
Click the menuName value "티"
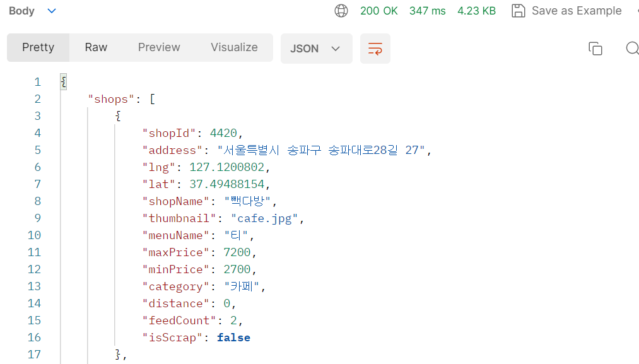point(236,235)
